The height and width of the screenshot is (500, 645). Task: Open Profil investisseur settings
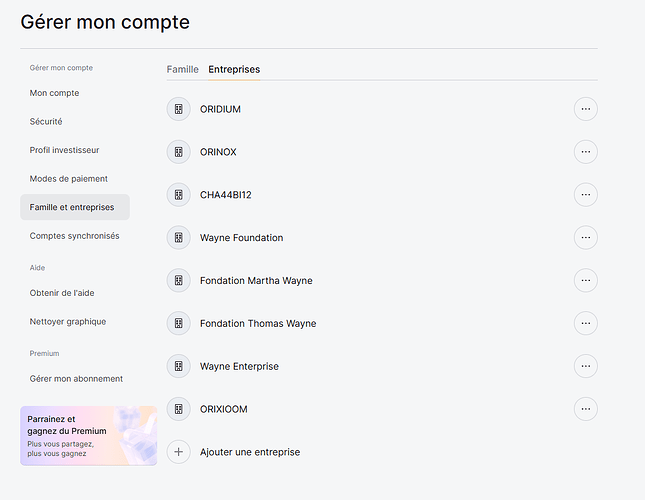[x=64, y=150]
